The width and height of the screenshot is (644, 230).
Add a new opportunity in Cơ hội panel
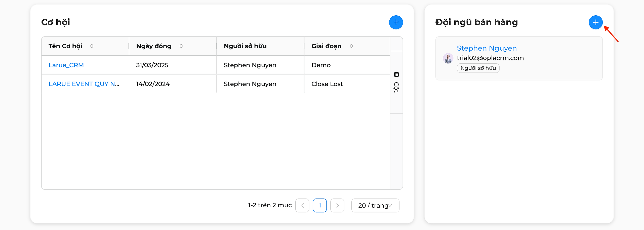point(396,22)
